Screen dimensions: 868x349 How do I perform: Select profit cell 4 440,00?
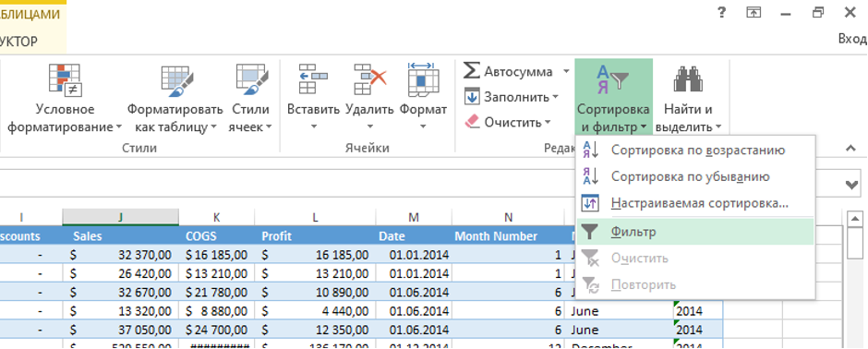click(315, 311)
